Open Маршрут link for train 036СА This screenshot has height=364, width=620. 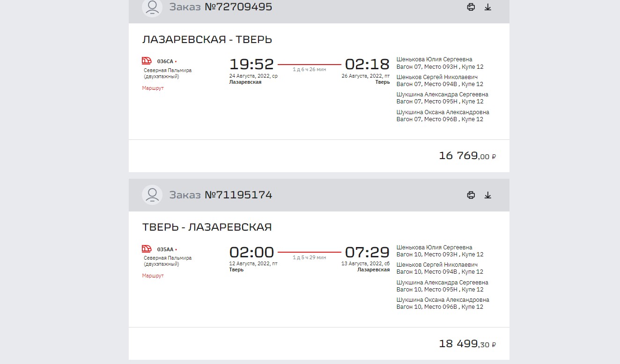click(153, 88)
